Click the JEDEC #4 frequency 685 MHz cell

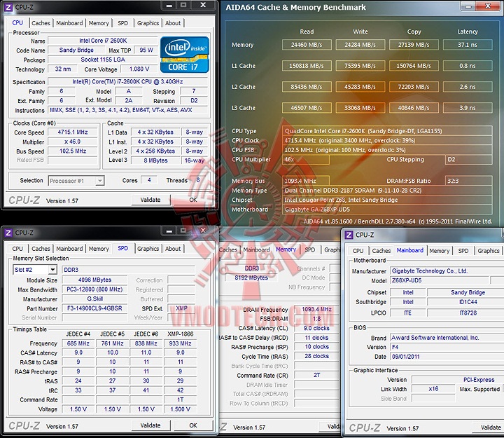[x=78, y=343]
